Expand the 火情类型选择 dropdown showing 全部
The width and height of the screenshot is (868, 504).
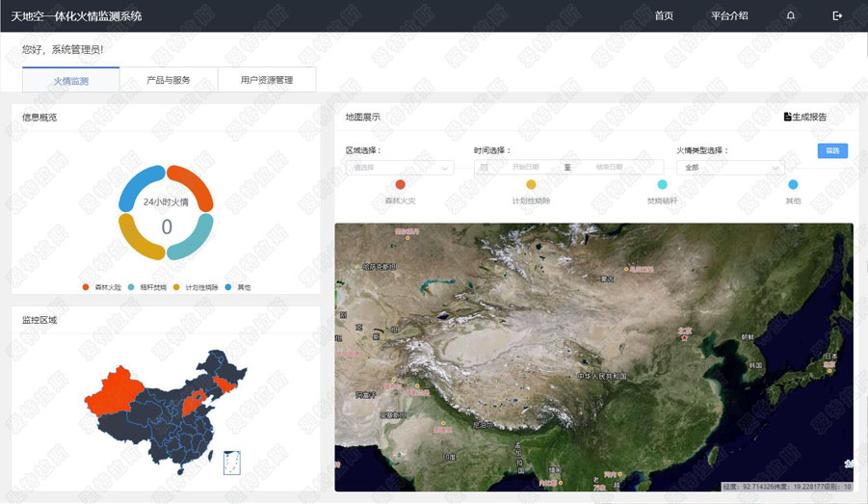pos(729,168)
